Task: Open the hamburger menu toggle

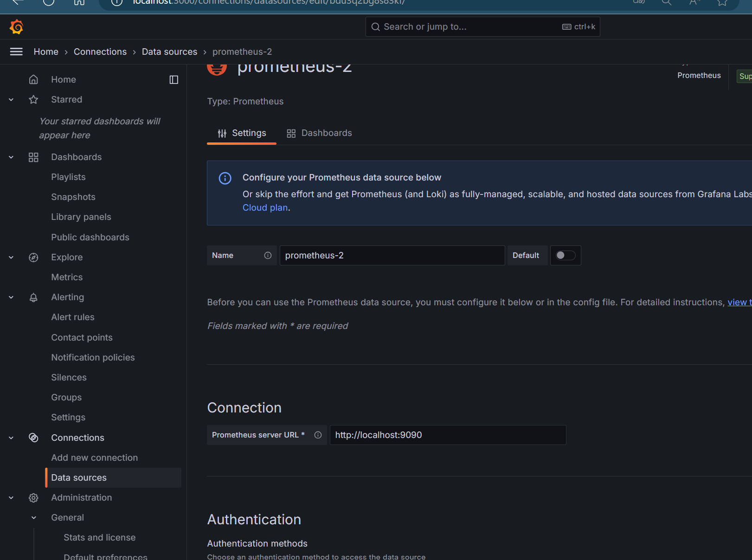Action: click(16, 51)
